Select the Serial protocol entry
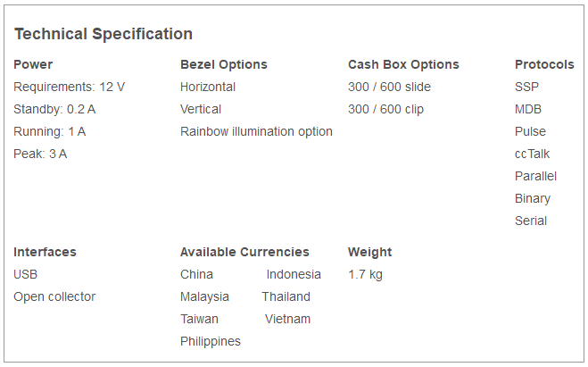Viewport: 588px width, 367px height. 531,221
